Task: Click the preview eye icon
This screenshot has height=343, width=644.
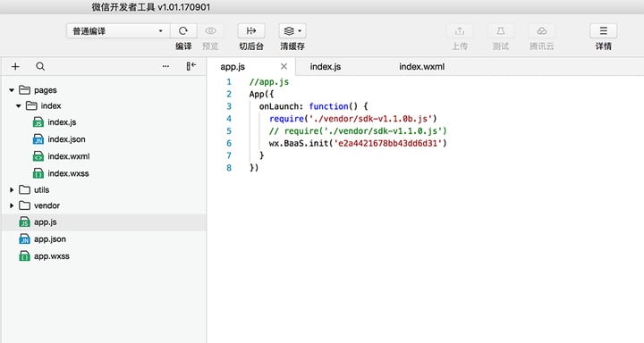Action: [x=211, y=30]
